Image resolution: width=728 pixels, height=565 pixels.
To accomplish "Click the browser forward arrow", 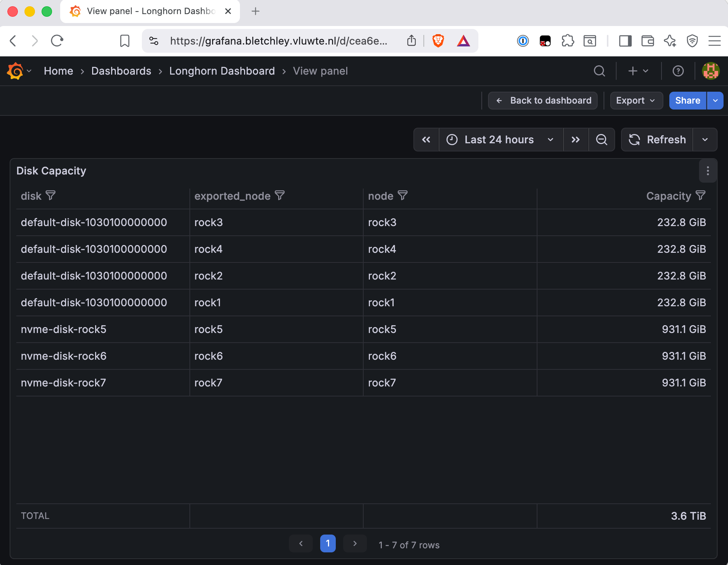I will [x=35, y=40].
